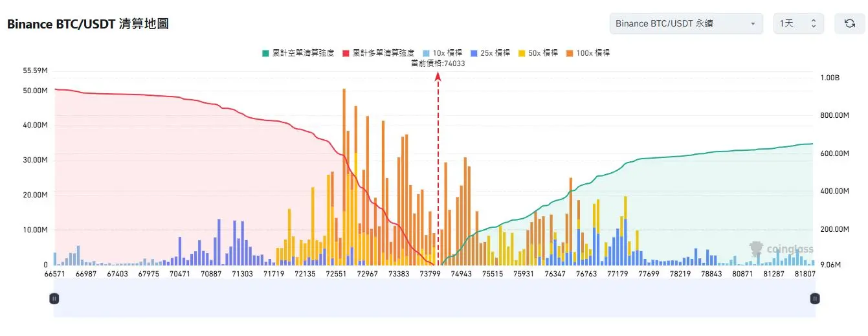The width and height of the screenshot is (868, 336).
Task: Click x-axis label 70471
Action: (179, 274)
